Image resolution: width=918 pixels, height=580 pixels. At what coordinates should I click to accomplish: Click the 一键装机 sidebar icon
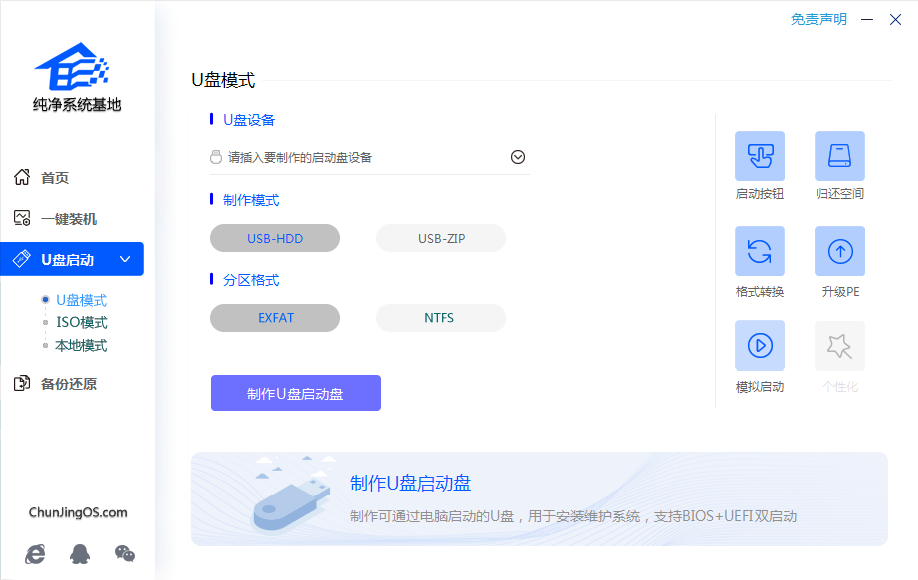pos(22,218)
